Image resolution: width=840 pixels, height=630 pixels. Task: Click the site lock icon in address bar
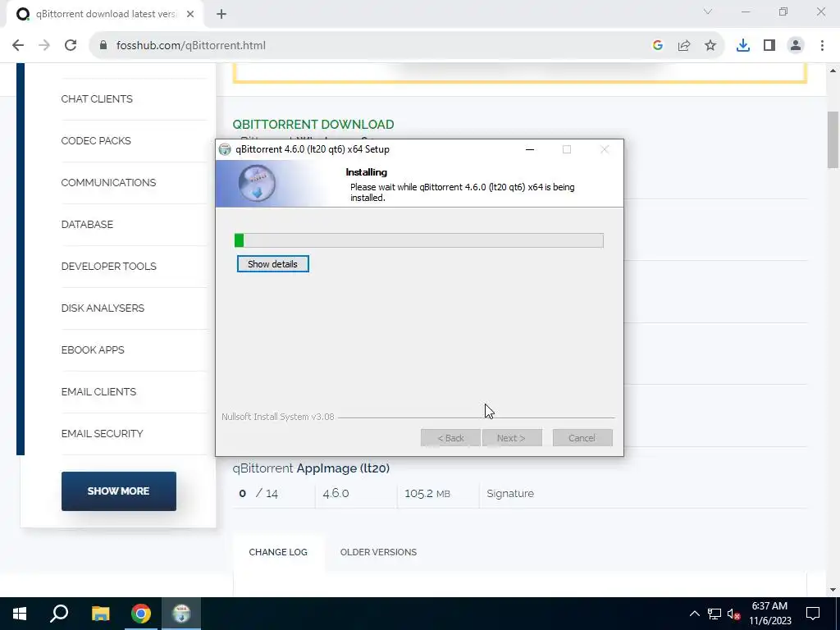(103, 46)
